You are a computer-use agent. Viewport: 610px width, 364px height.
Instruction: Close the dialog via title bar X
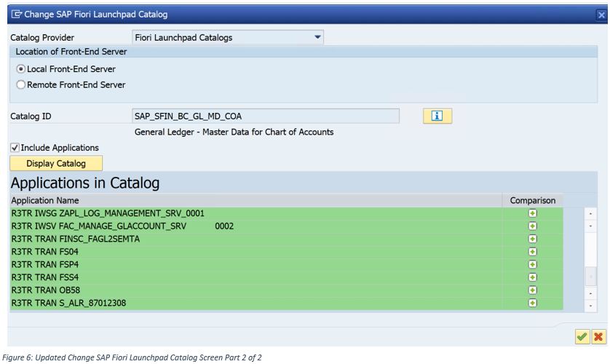[601, 15]
